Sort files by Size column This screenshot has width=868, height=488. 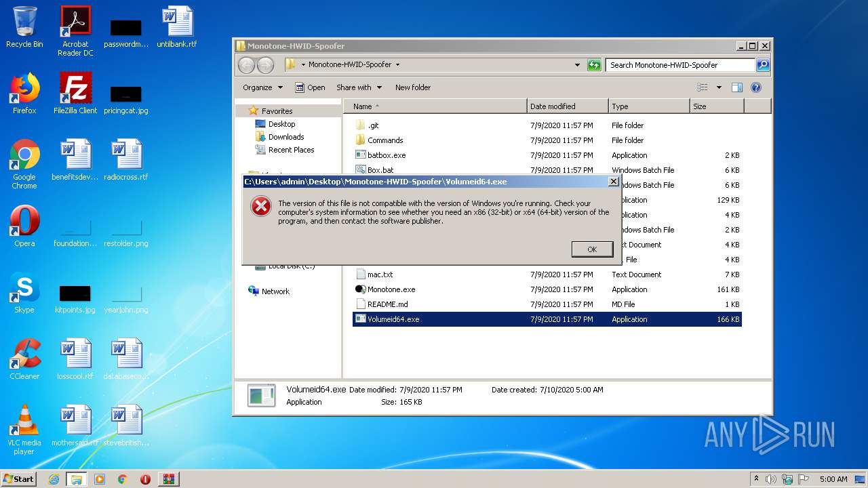717,106
